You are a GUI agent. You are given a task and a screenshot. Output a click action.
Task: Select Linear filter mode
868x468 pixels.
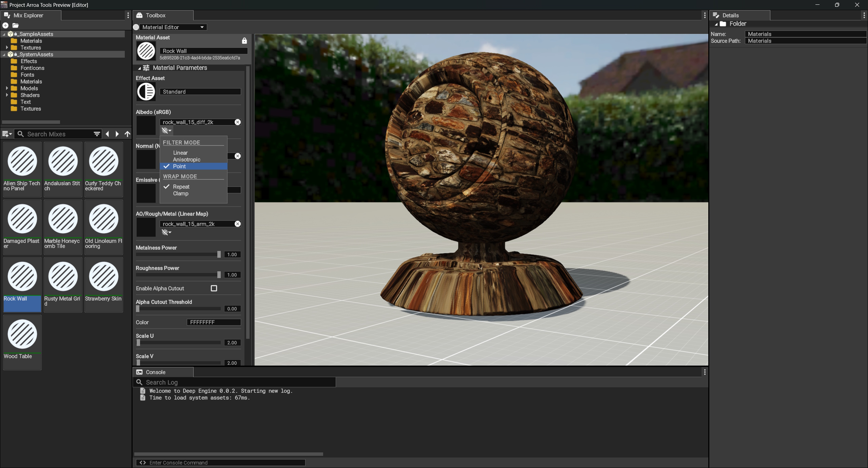(x=180, y=153)
